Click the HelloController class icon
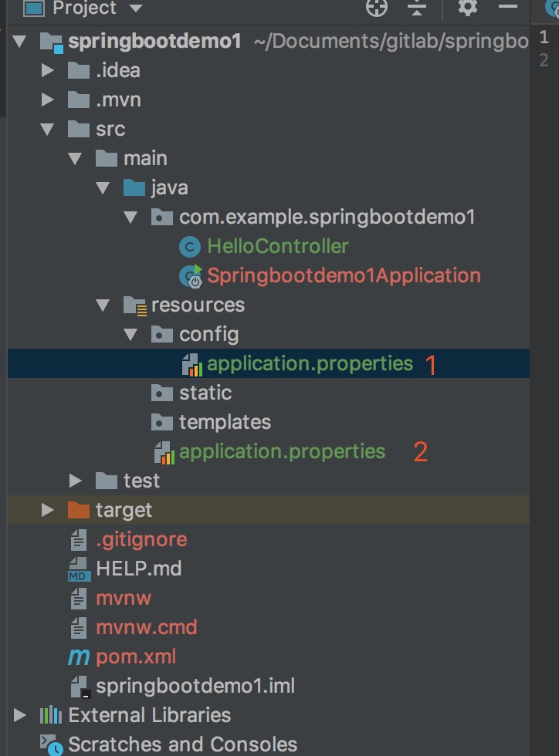This screenshot has height=756, width=559. 189,247
